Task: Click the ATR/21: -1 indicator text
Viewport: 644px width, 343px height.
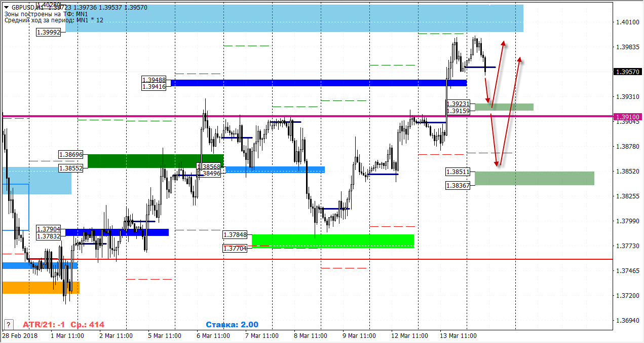Action: tap(44, 325)
